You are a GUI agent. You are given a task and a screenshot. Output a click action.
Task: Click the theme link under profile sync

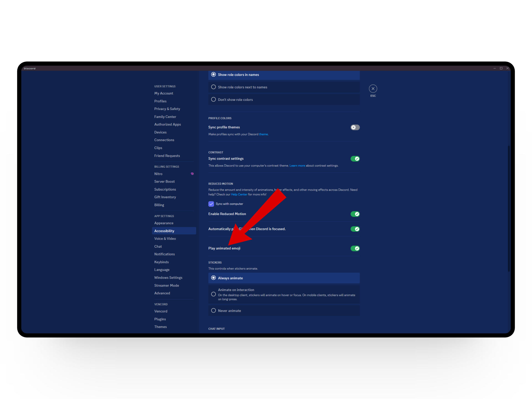point(263,134)
